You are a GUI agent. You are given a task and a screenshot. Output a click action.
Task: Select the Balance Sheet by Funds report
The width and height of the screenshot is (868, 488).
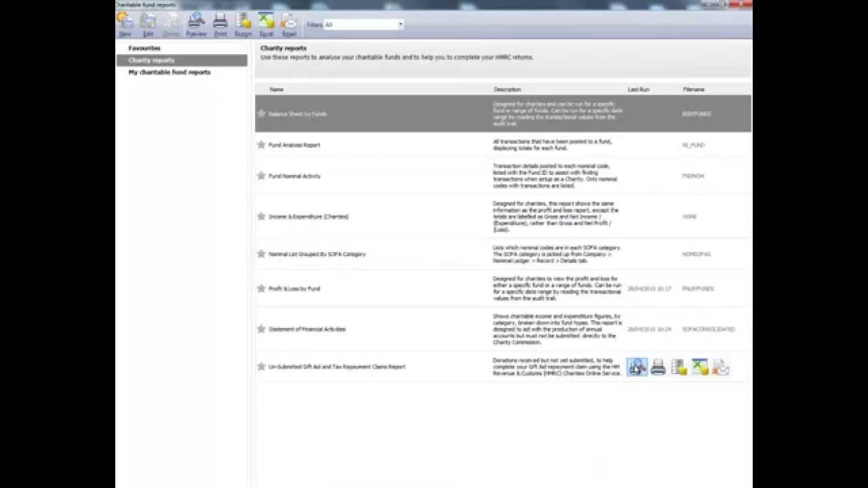click(503, 113)
